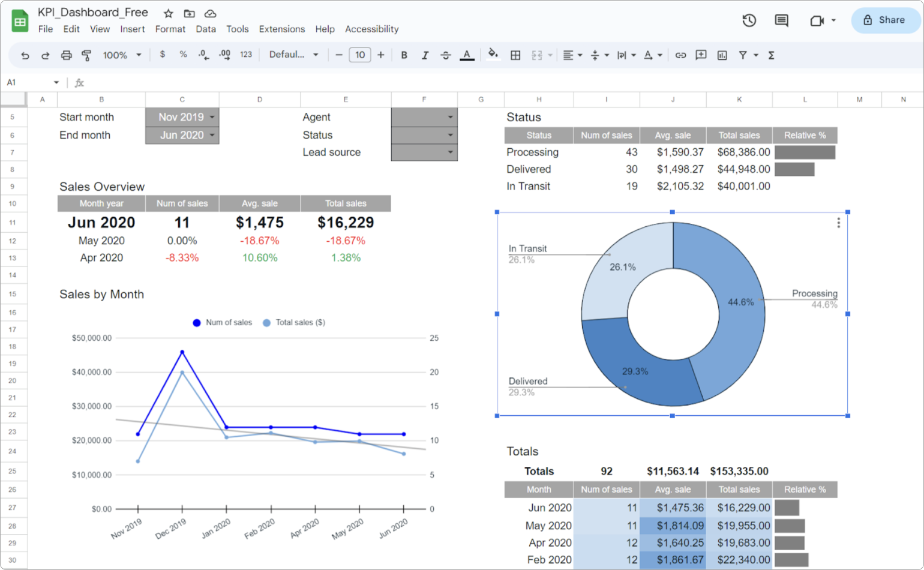Click the Merge cells icon

click(536, 55)
